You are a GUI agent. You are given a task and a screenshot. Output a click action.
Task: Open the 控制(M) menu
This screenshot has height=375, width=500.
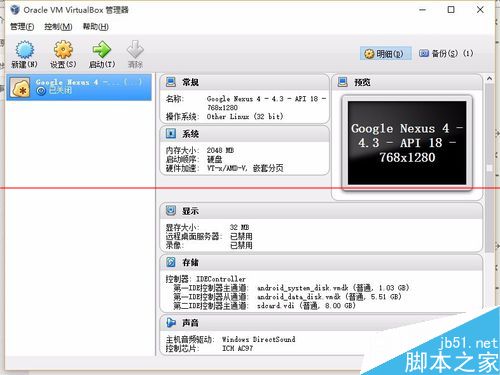click(x=58, y=27)
